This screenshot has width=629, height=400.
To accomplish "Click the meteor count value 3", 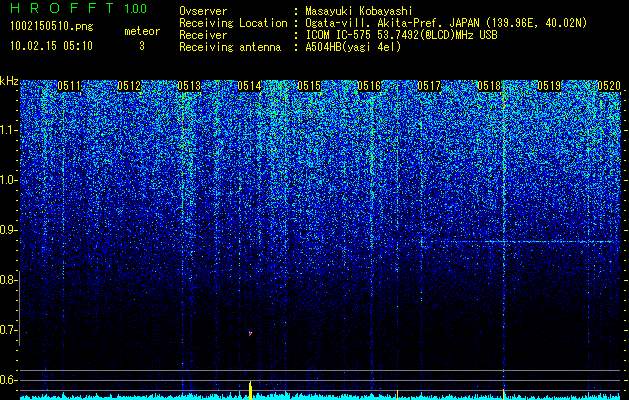I will [x=142, y=46].
